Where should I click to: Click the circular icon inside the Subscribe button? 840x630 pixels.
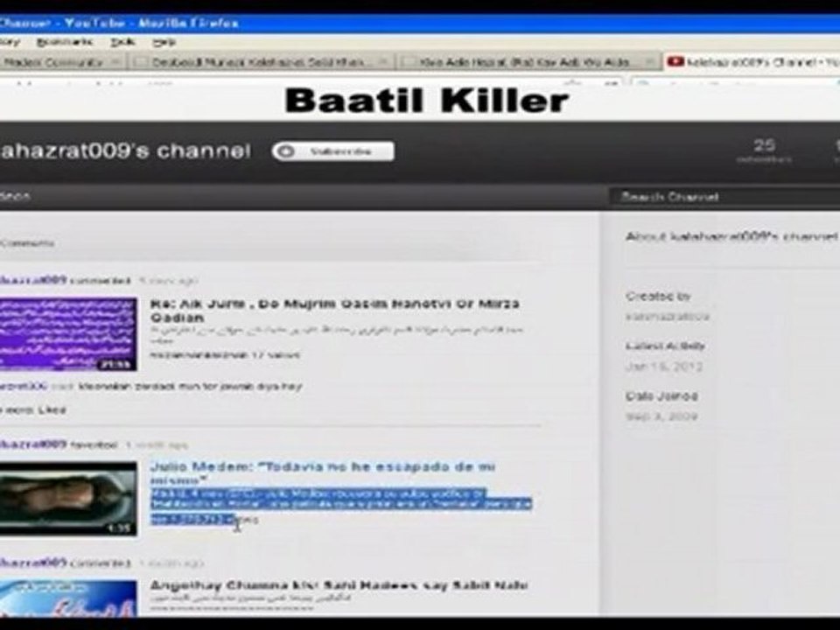pos(285,151)
